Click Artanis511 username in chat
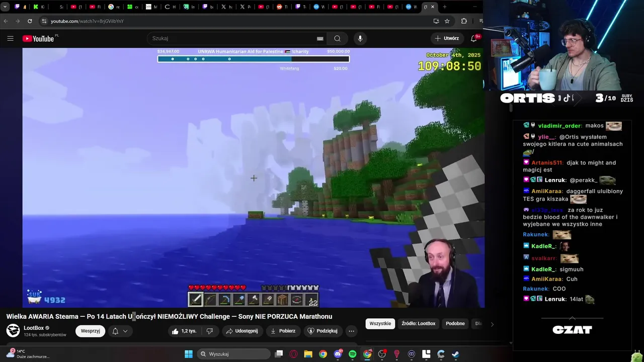The image size is (644, 362). point(546,162)
